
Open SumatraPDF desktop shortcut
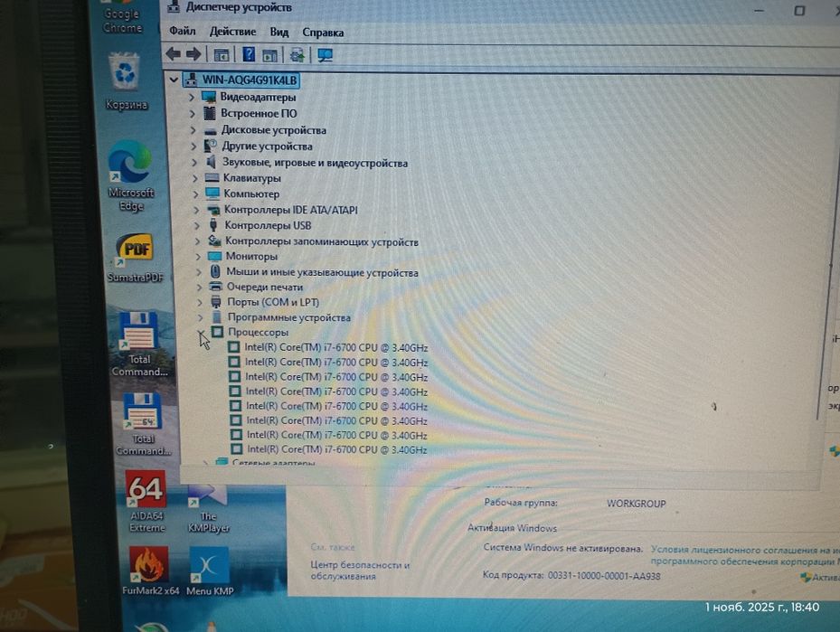135,258
